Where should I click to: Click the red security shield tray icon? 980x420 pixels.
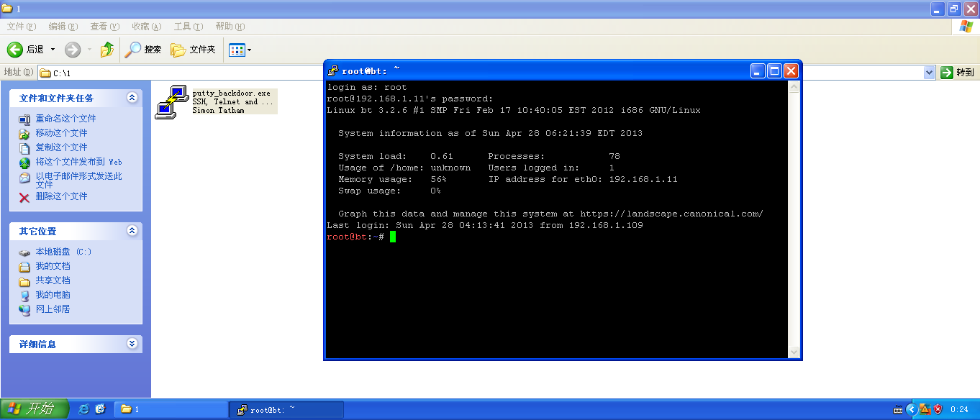(938, 409)
